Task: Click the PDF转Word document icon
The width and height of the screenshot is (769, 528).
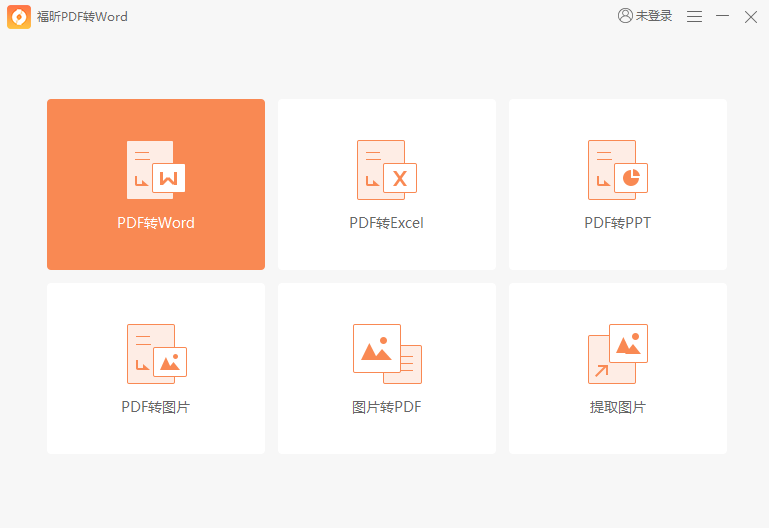Action: tap(156, 170)
